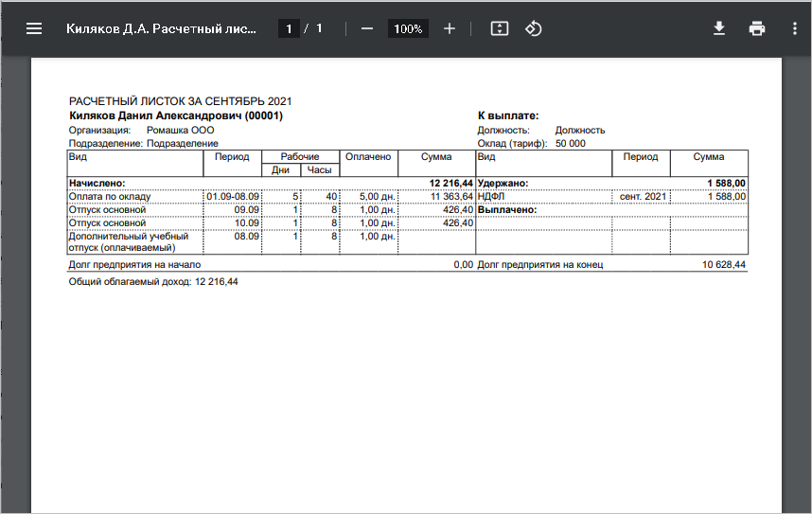
Task: Click the Оплата по окладу row
Action: click(272, 196)
